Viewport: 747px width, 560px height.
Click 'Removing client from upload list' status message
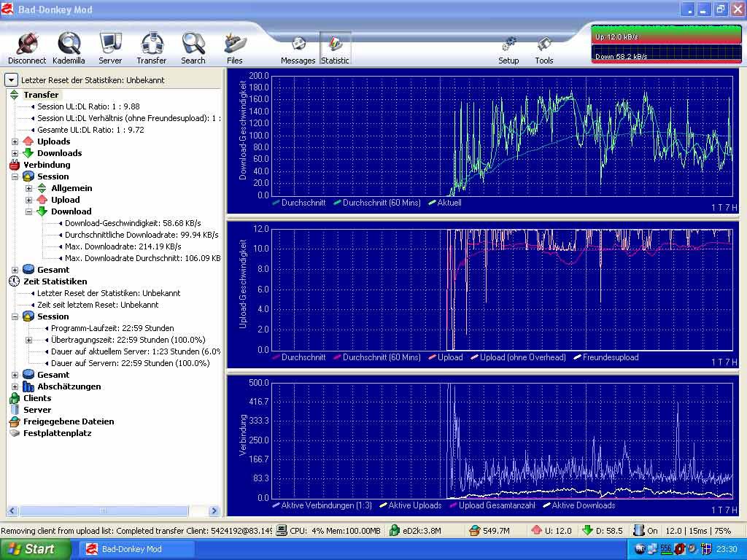click(136, 531)
